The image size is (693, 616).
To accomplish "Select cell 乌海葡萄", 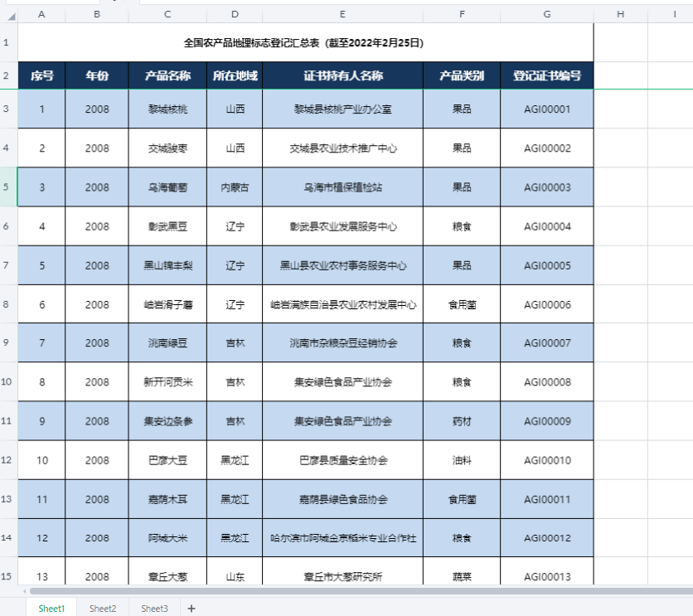I will [167, 187].
